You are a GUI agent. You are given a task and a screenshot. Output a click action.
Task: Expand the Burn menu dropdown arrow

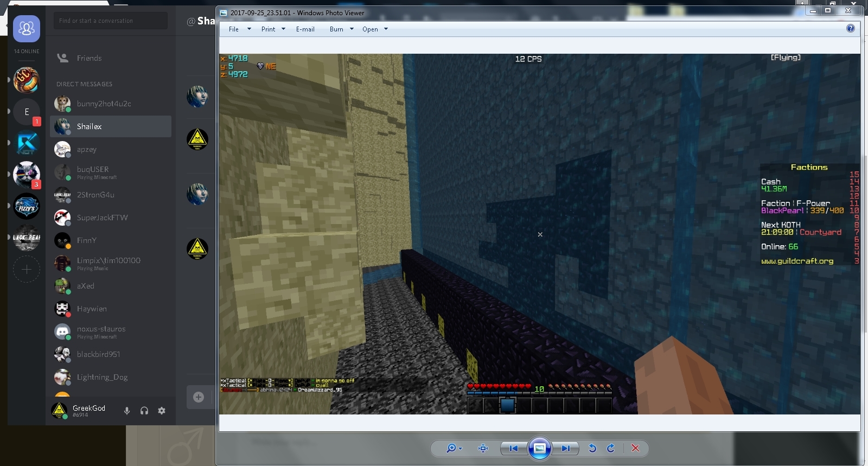352,29
